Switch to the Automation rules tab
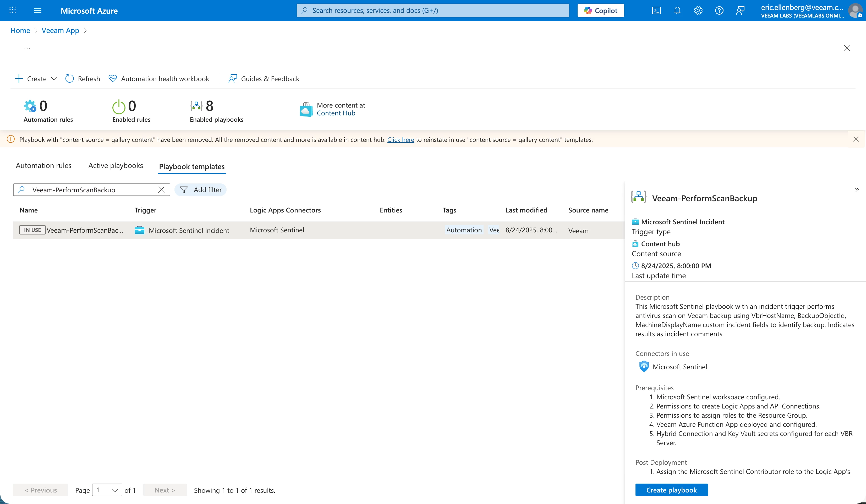Screen dimensions: 866x504 pos(44,165)
